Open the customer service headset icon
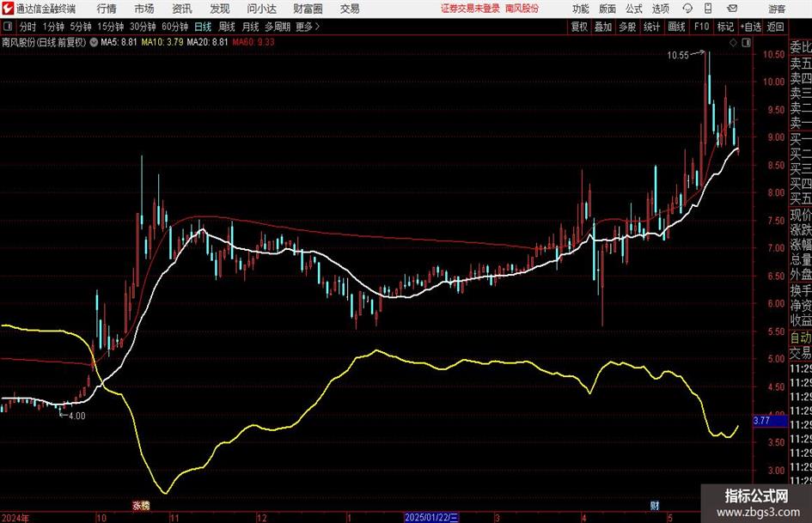Image resolution: width=812 pixels, height=523 pixels. pos(687,9)
